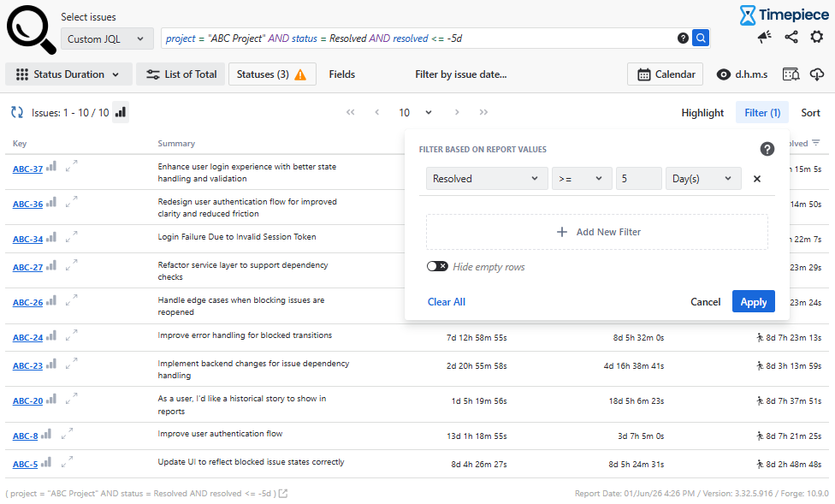Click bar chart icon for ABC-27
Viewport: 835px width, 504px height.
point(51,264)
